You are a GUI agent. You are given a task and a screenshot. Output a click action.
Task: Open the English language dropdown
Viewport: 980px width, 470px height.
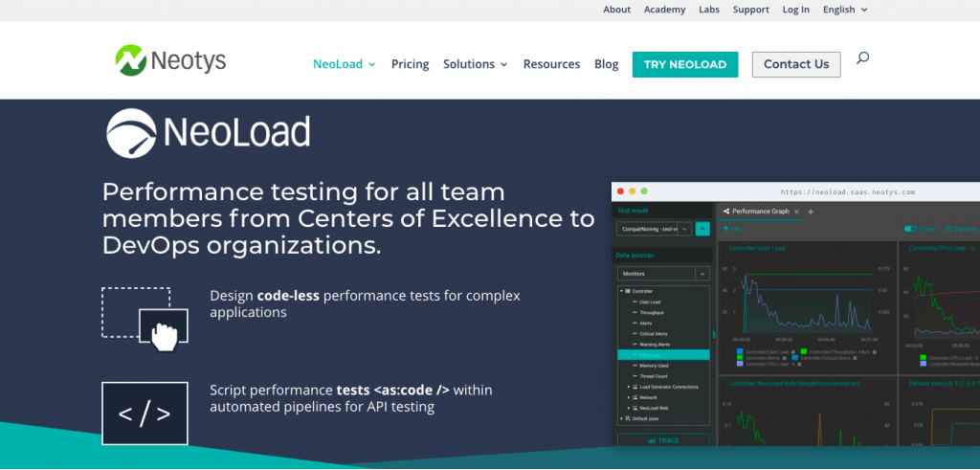coord(845,10)
